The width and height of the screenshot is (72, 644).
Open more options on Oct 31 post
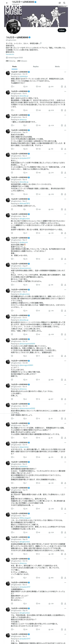(x=65, y=72)
